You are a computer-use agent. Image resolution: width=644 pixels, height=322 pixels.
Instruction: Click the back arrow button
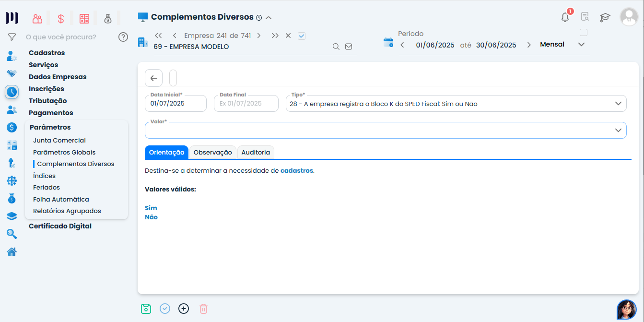click(154, 78)
